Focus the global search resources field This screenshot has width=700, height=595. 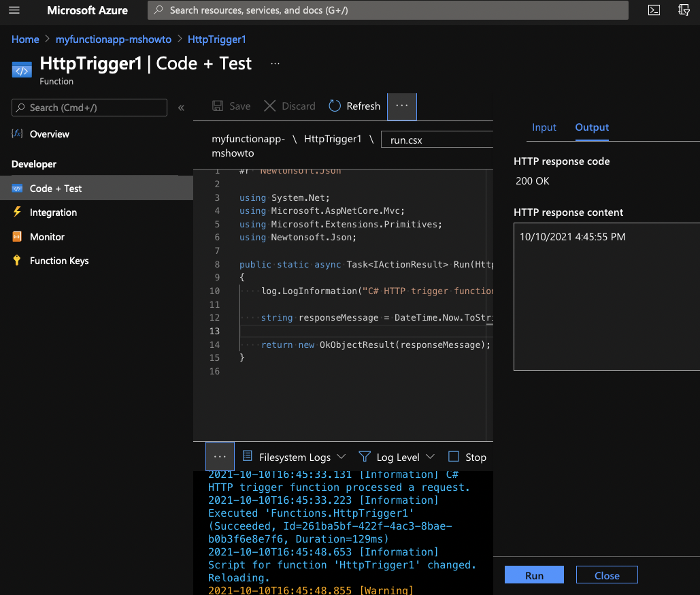coord(388,10)
